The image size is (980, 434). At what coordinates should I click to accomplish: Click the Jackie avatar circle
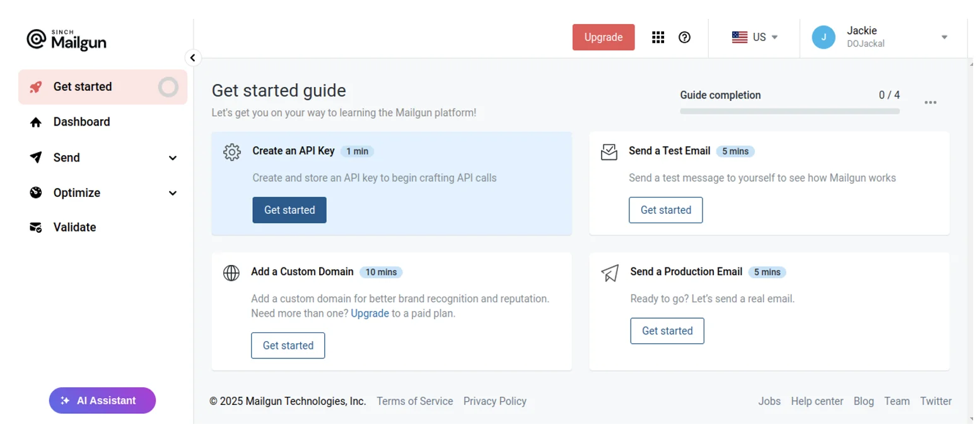pos(824,37)
